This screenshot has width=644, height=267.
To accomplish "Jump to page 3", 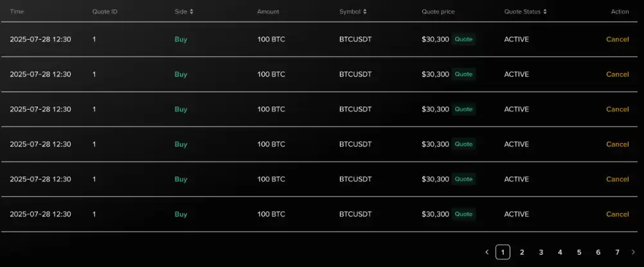I will pyautogui.click(x=541, y=252).
